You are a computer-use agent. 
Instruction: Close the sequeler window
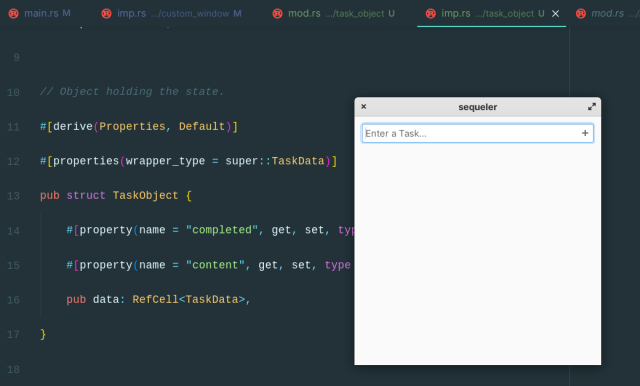tap(364, 106)
